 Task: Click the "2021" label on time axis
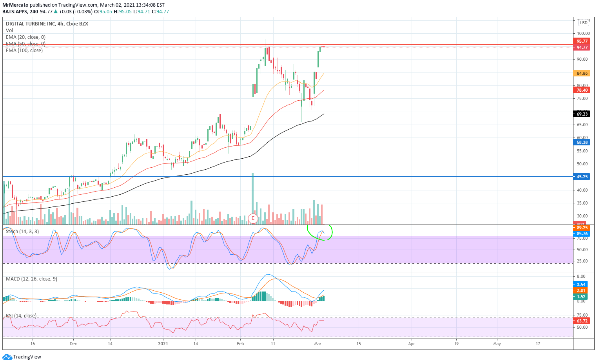163,344
